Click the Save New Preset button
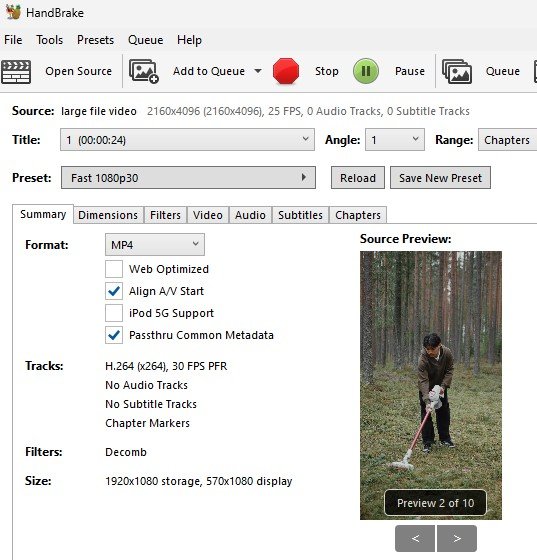 (x=440, y=178)
